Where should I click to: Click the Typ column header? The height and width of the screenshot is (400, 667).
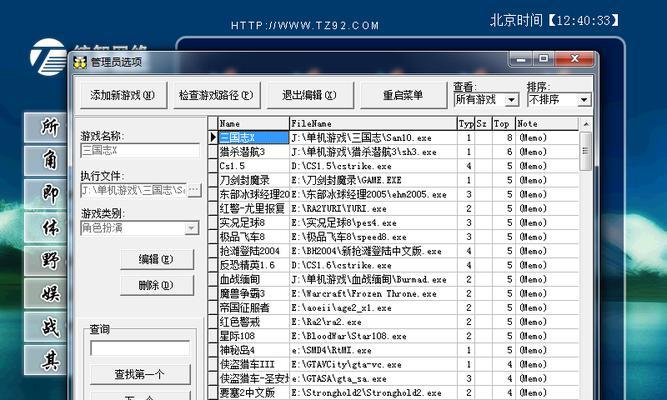coord(466,123)
